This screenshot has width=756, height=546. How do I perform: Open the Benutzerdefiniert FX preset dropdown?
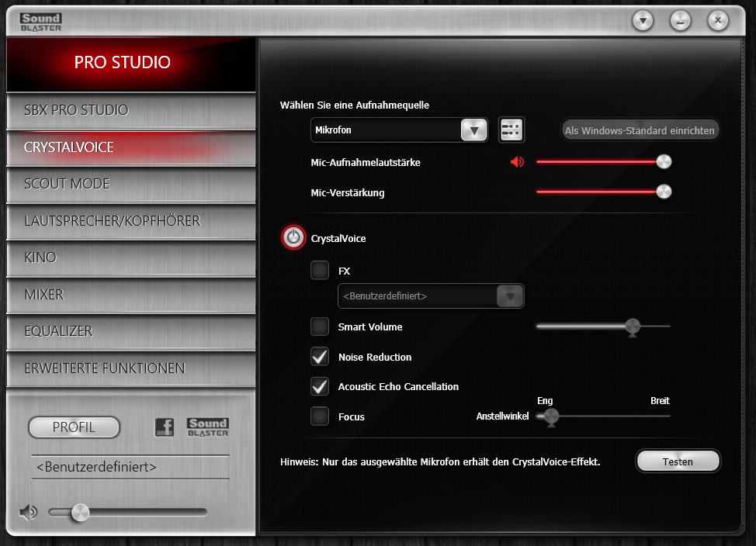(x=431, y=296)
